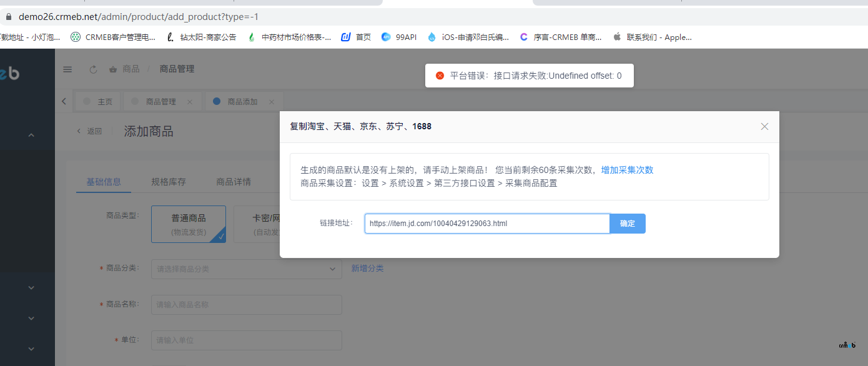The height and width of the screenshot is (366, 868).
Task: Open the 99API bookmark
Action: click(399, 37)
